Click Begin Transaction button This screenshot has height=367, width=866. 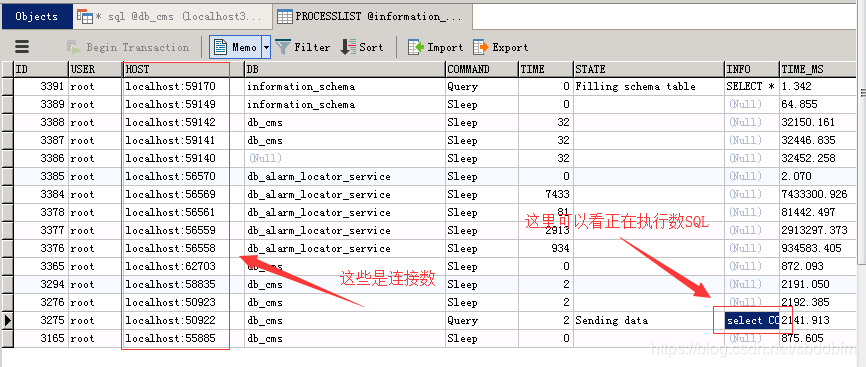coord(128,48)
